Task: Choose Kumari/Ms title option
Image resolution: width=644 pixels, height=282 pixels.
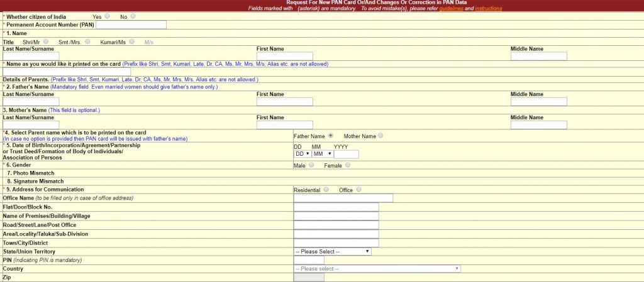Action: click(132, 42)
